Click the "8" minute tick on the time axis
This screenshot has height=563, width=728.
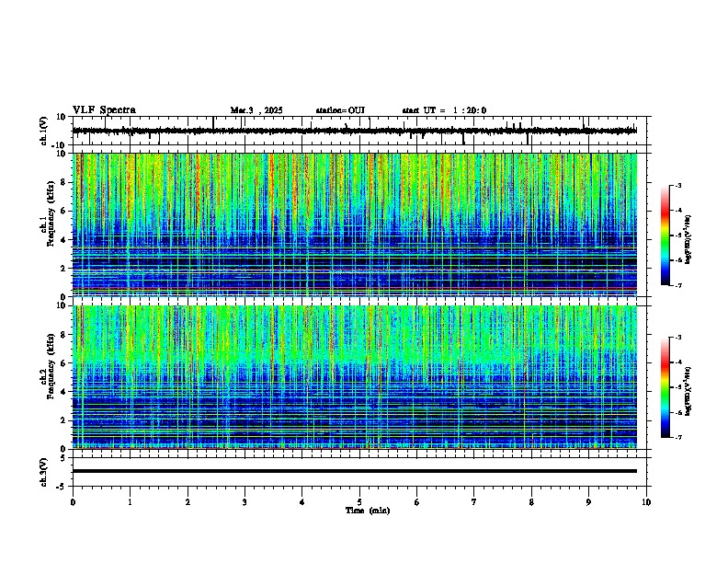coord(531,502)
